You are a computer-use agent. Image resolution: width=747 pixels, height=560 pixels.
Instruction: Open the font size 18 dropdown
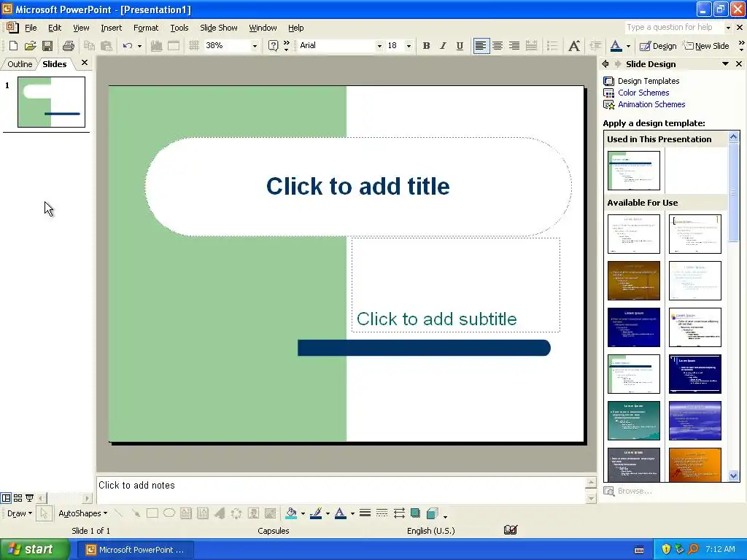click(409, 46)
